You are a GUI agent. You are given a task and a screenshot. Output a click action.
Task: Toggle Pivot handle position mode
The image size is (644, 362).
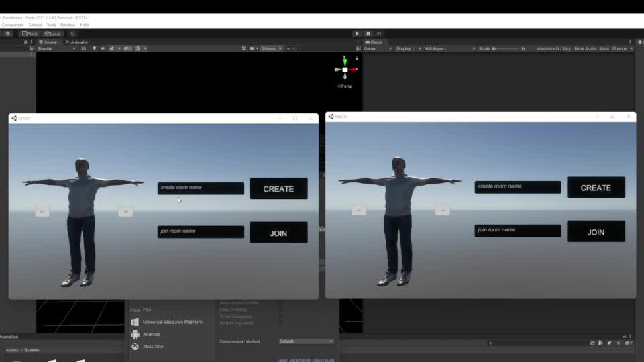click(30, 34)
